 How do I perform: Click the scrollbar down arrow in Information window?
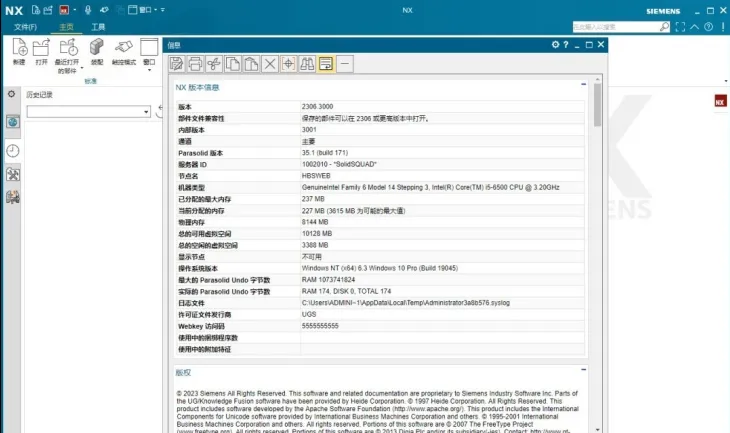tap(597, 429)
